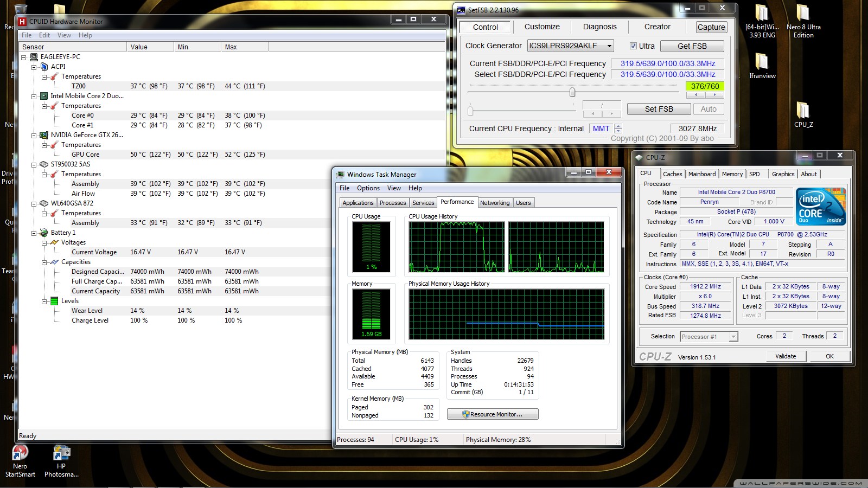Screen dimensions: 868x488
Task: Click the NVIDIA GeForce GTX graphics card icon
Action: click(44, 135)
